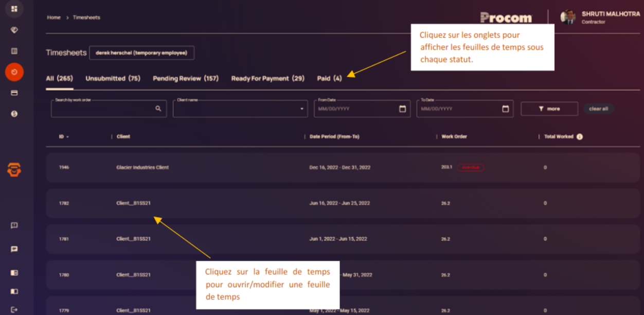Open the To Date calendar picker

point(505,109)
